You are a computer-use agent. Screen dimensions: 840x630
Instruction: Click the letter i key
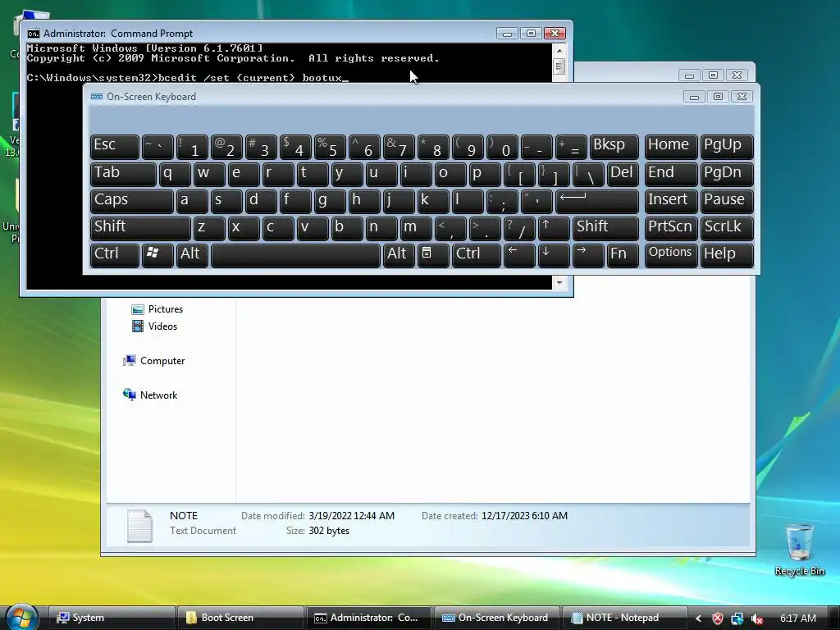pos(416,174)
